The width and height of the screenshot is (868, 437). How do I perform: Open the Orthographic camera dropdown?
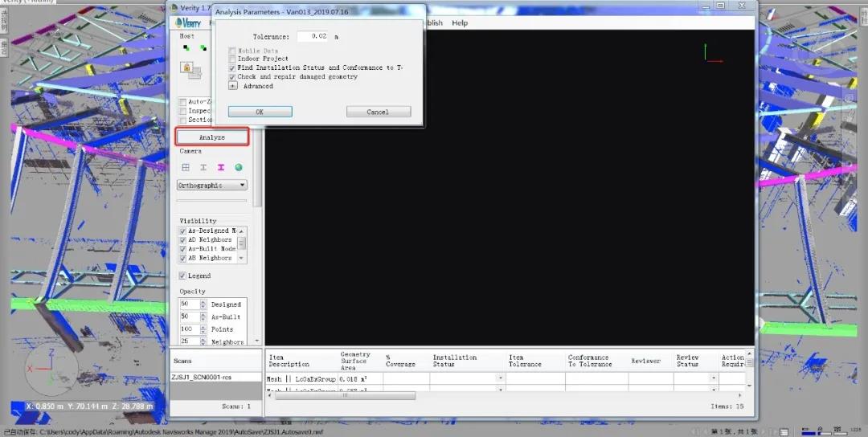(212, 186)
